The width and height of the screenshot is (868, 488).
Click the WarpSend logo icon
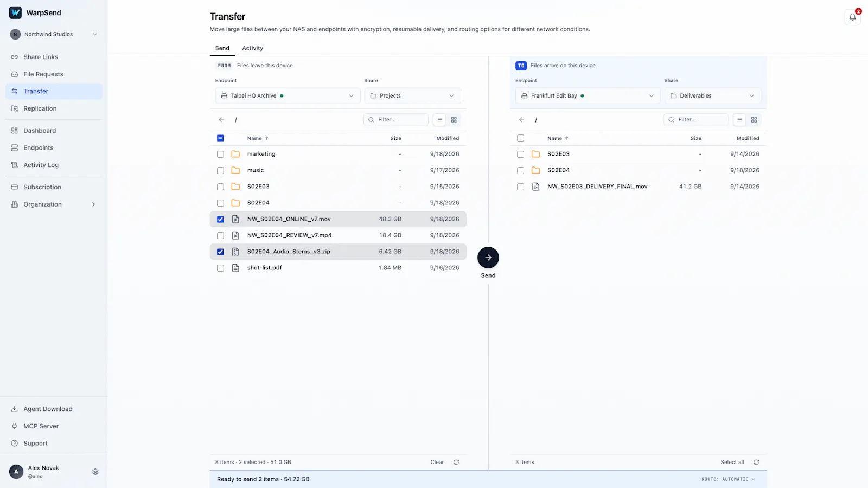15,12
